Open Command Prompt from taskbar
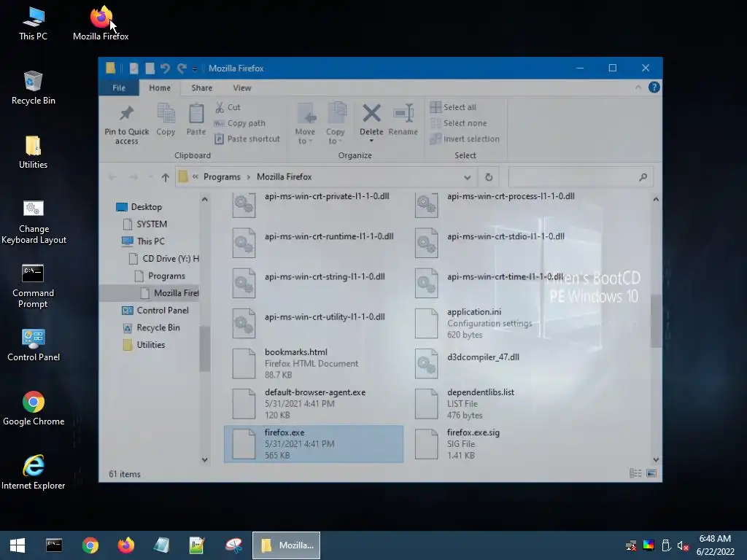The image size is (747, 560). point(54,545)
